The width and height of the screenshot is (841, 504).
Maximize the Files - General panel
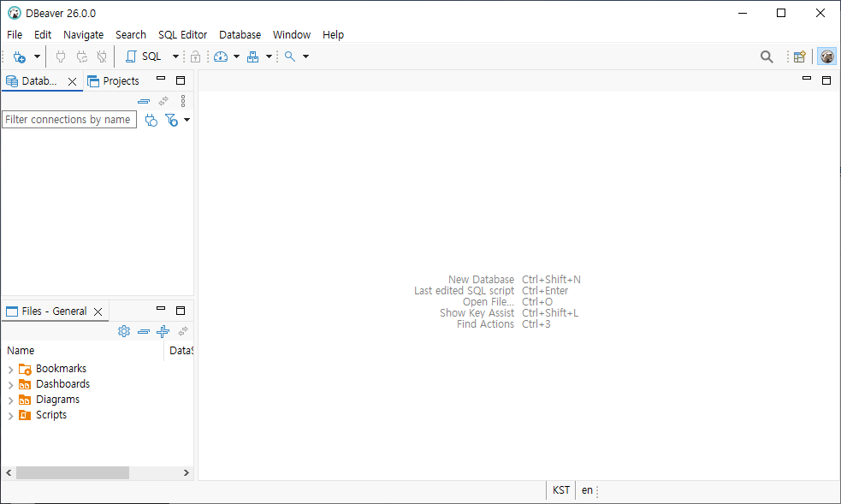181,311
